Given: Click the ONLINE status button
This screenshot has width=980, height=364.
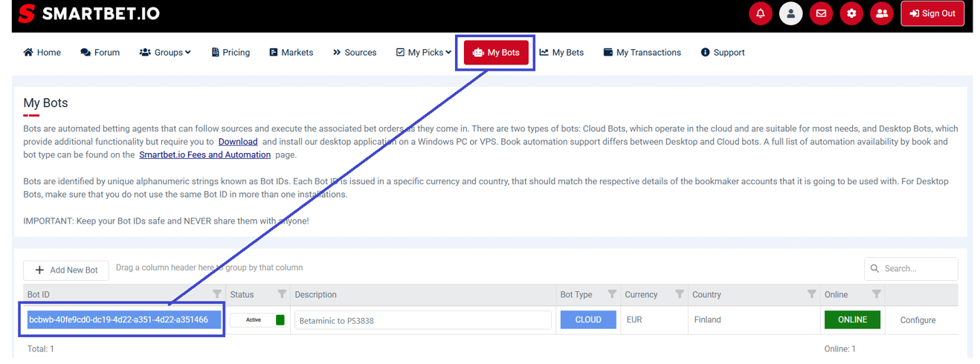Looking at the screenshot, I should tap(852, 319).
